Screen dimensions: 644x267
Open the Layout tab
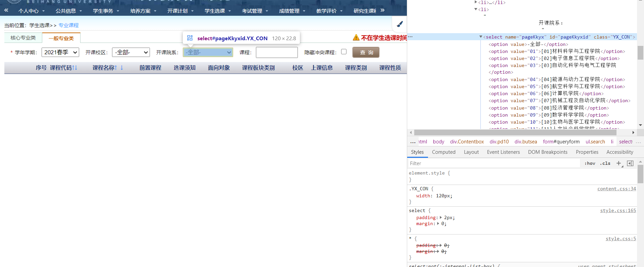(x=471, y=152)
